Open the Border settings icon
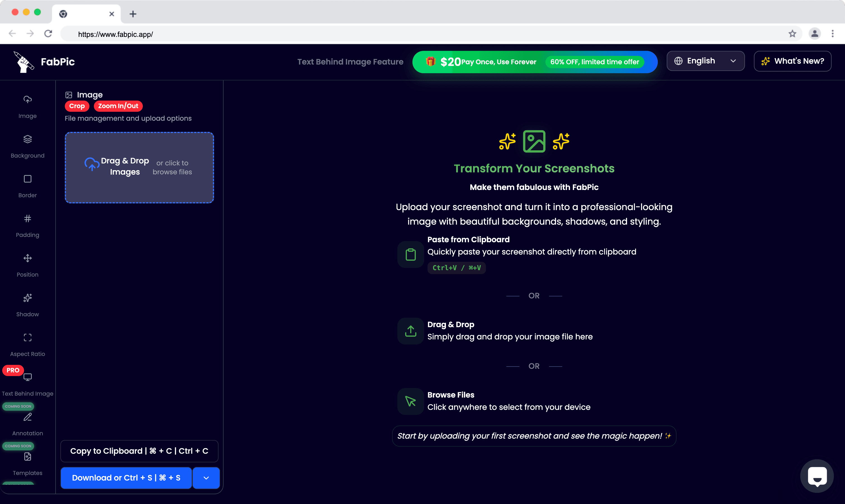 coord(27,179)
